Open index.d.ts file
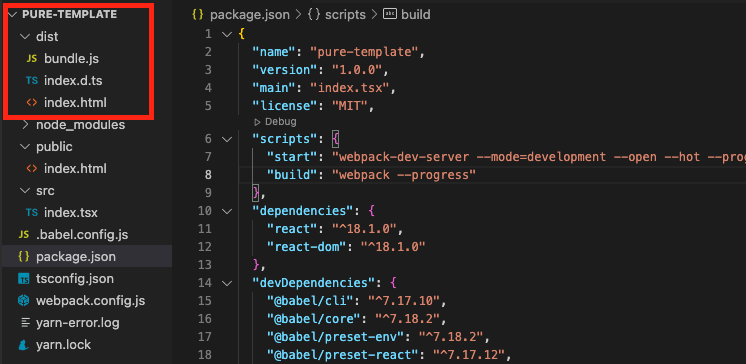The image size is (746, 364). point(73,81)
